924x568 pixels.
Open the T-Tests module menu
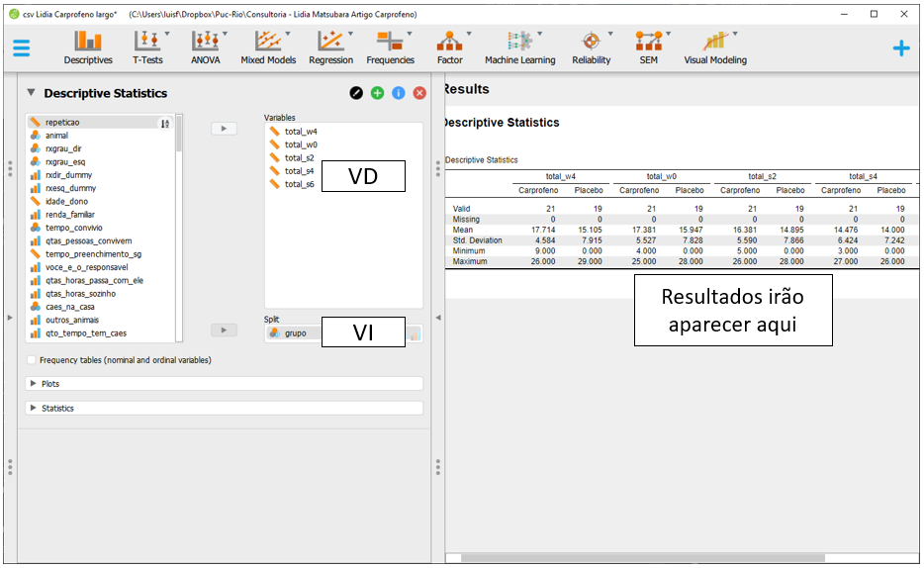pyautogui.click(x=147, y=47)
